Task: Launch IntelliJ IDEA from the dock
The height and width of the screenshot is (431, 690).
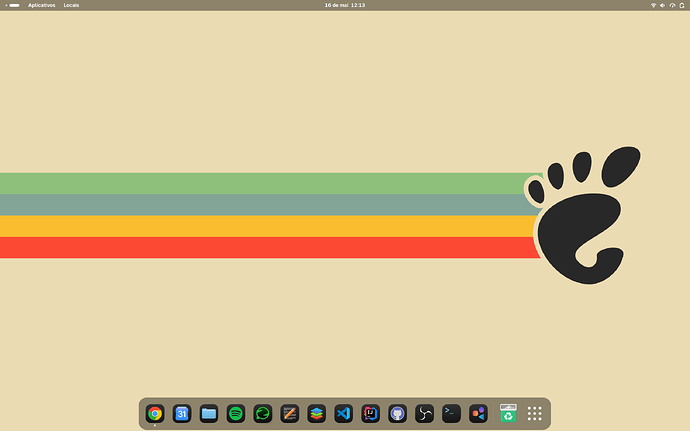Action: tap(371, 413)
